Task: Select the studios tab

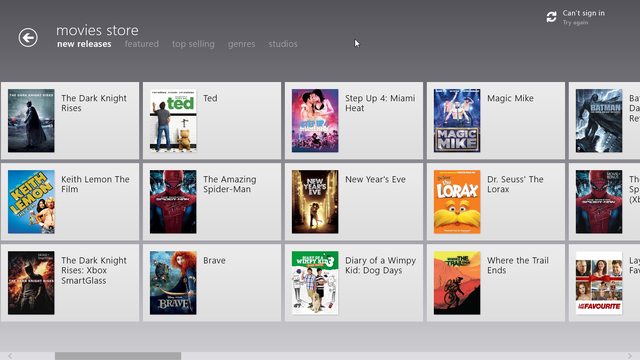Action: [x=283, y=44]
